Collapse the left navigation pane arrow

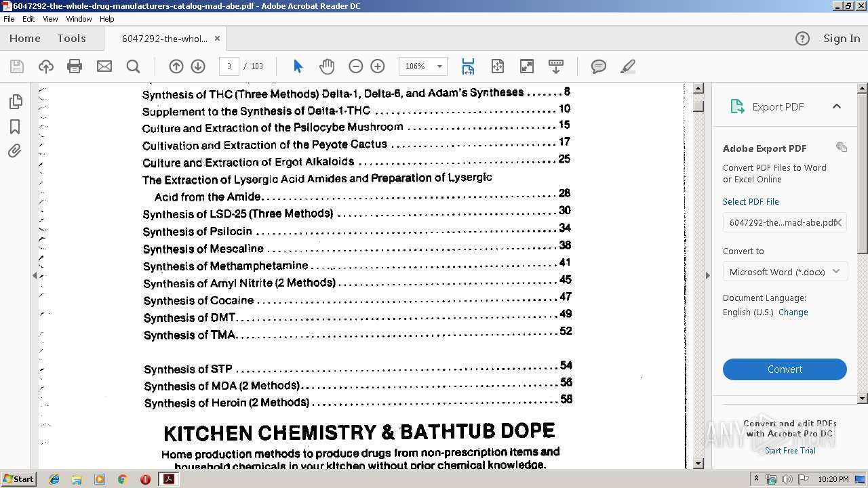tap(35, 275)
